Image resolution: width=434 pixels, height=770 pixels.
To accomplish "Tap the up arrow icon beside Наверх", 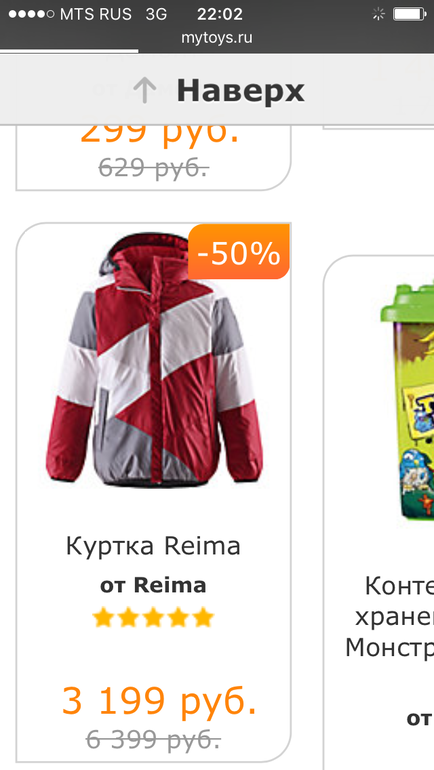I will (x=144, y=91).
